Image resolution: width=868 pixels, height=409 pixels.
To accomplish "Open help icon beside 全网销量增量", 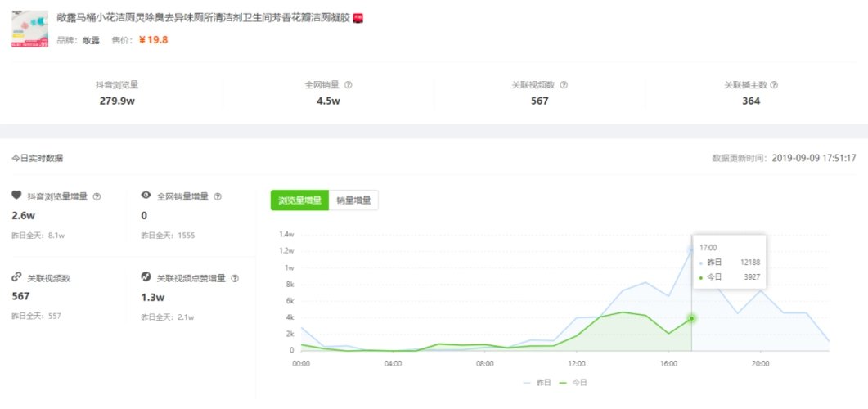I will [218, 196].
